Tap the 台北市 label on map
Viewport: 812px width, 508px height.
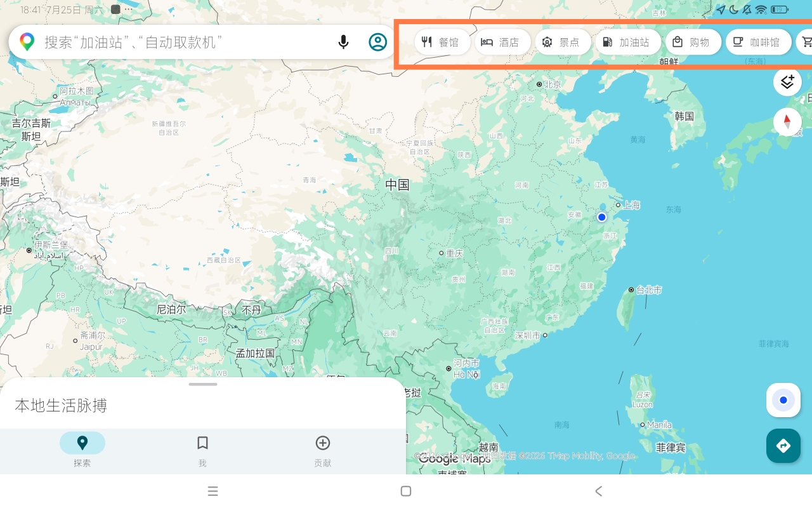click(x=649, y=290)
